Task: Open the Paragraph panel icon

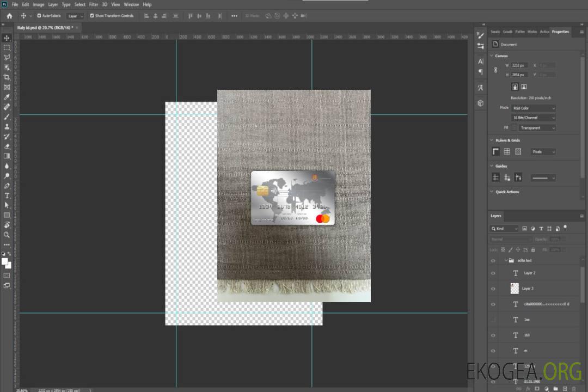Action: coord(481,72)
